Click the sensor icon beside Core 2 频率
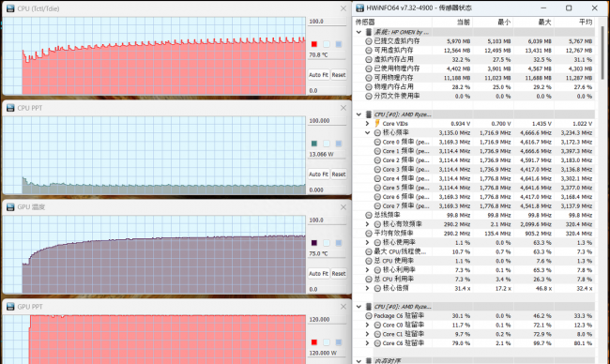 click(x=377, y=160)
